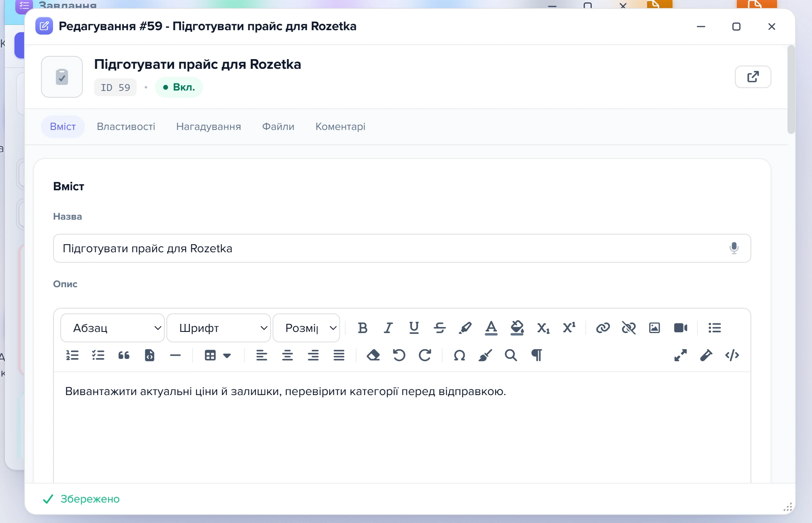Create a numbered list
This screenshot has height=523, width=812.
72,355
